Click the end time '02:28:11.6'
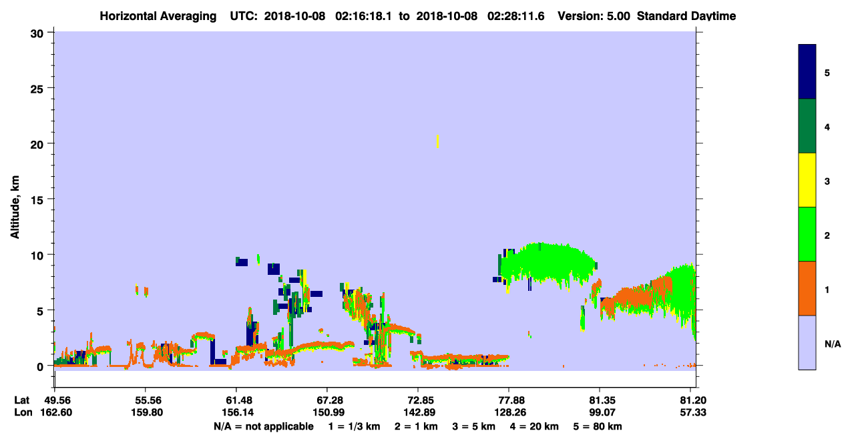This screenshot has width=868, height=445. (515, 16)
